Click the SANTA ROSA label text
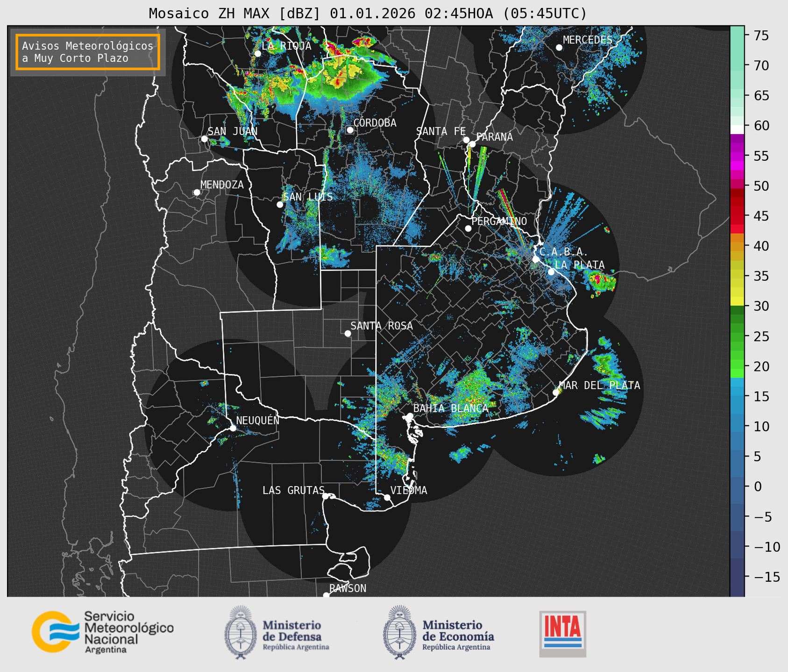This screenshot has height=672, width=788. tap(382, 326)
